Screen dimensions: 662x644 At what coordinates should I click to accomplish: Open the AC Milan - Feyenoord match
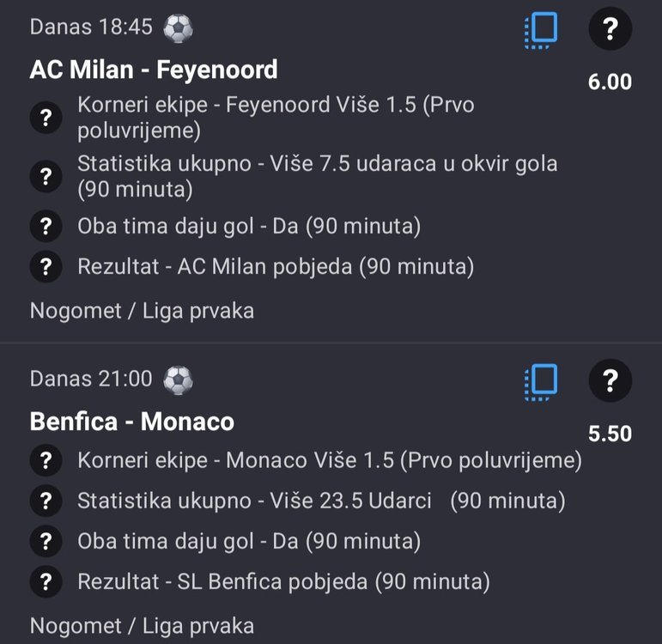click(154, 70)
